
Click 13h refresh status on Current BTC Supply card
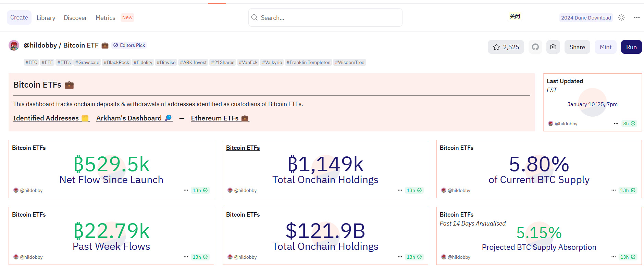click(x=628, y=190)
